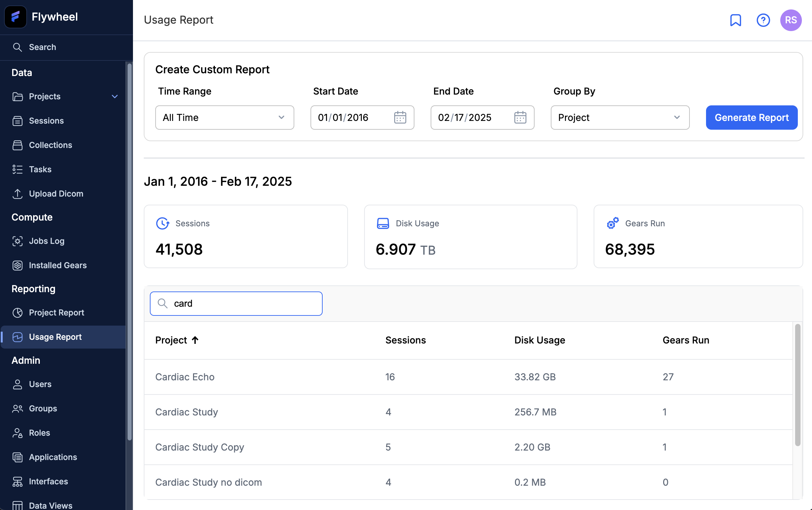Click the Usage Report chart icon

(18, 337)
